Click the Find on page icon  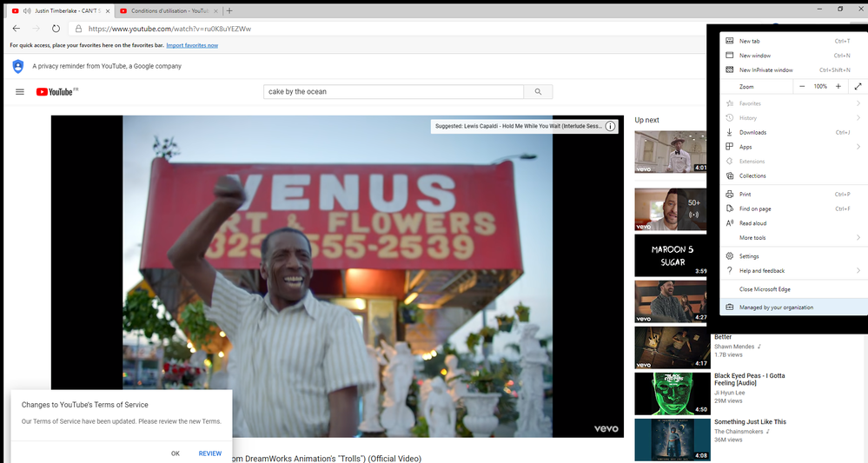(x=730, y=208)
